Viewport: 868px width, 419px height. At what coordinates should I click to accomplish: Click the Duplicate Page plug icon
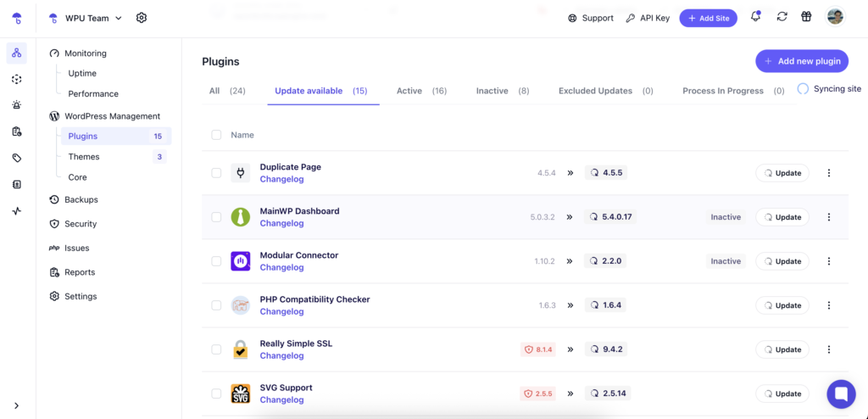point(240,173)
